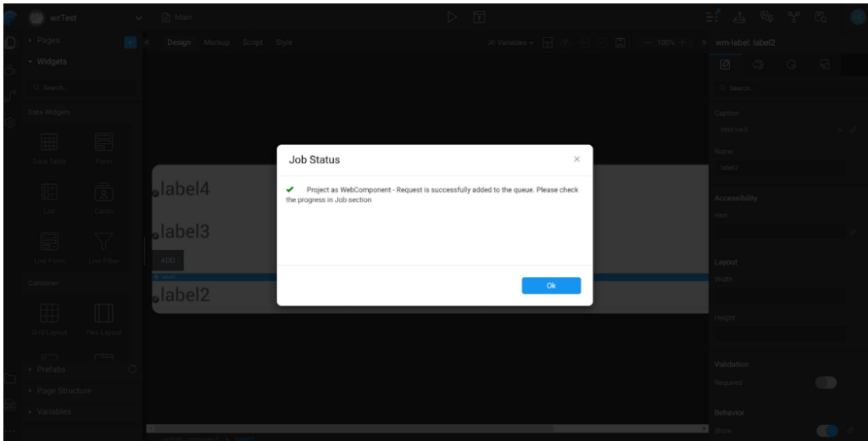Image resolution: width=868 pixels, height=441 pixels.
Task: Click the add page plus button
Action: [131, 42]
